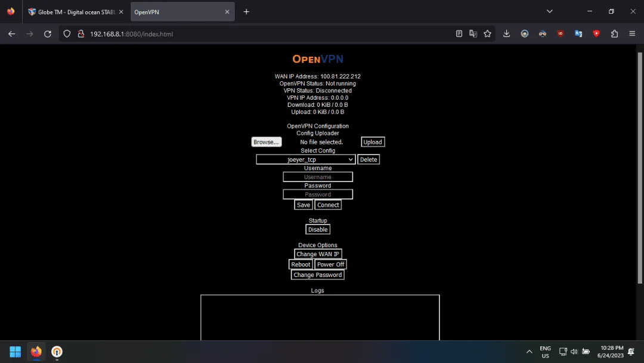
Task: Open the battery icon in system tray
Action: click(586, 352)
